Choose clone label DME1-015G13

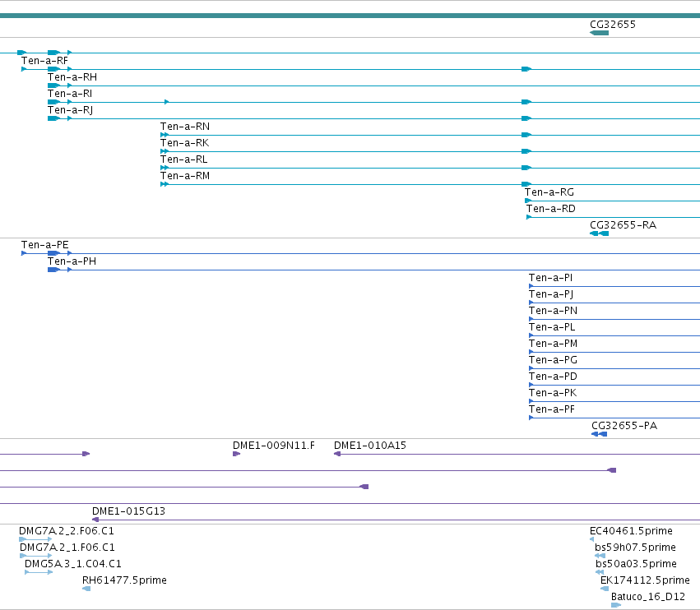(x=128, y=511)
